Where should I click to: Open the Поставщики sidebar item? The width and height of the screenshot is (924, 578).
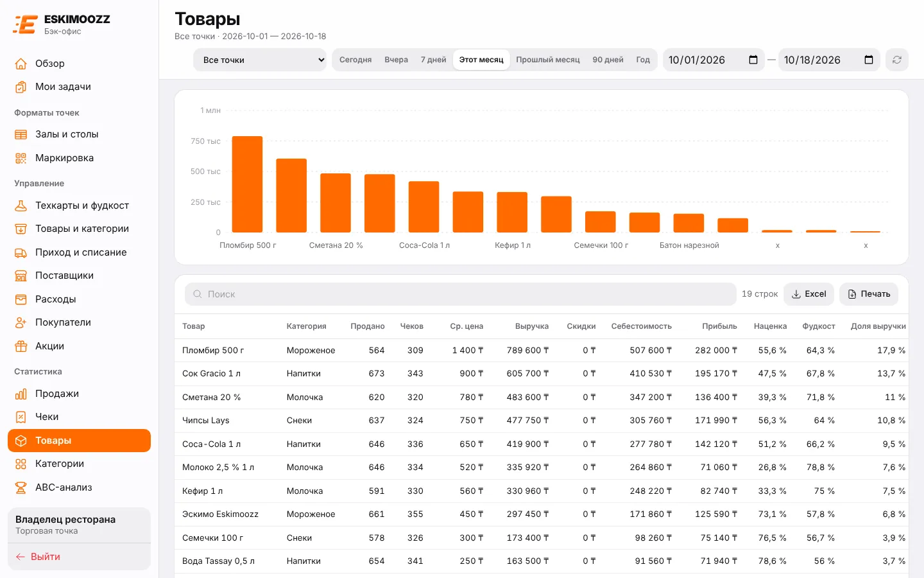tap(79, 276)
